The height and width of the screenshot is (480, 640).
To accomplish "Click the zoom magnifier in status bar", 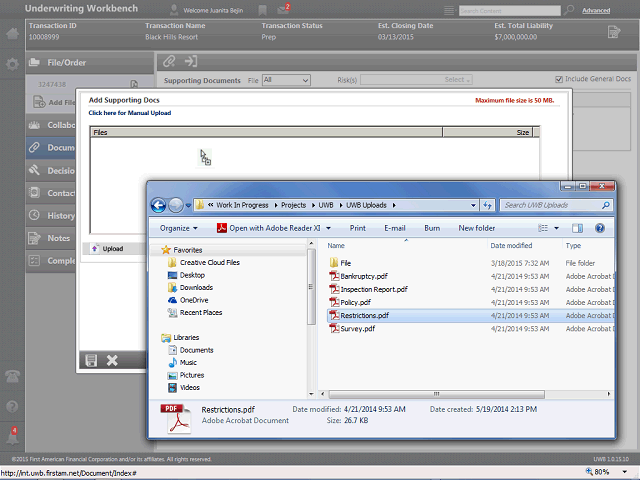I will (x=589, y=472).
